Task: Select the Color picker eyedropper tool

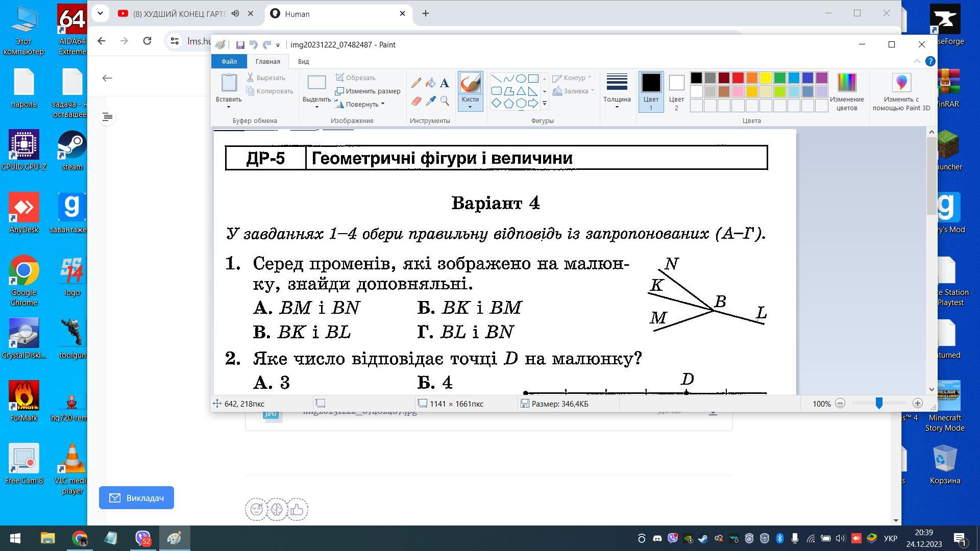Action: point(430,101)
